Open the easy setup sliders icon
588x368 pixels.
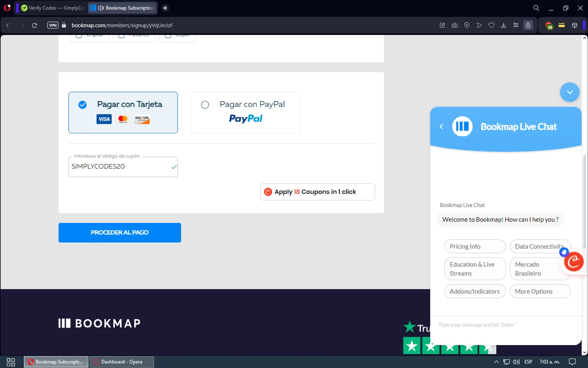(x=516, y=25)
